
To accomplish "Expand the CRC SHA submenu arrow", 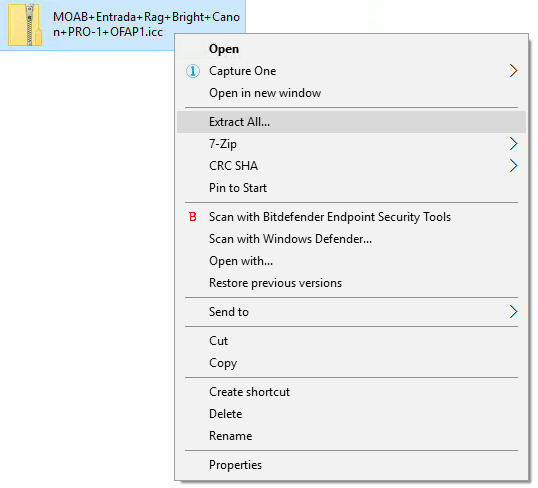I will 513,166.
